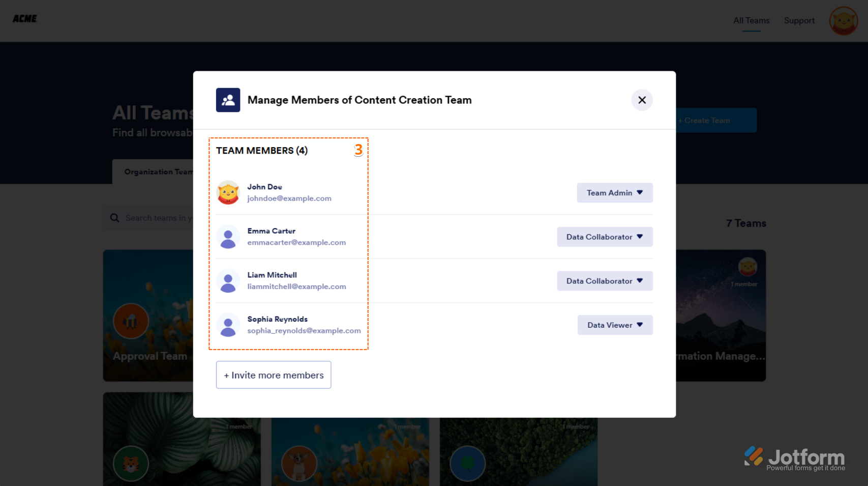Go to All Teams menu item
Screen dimensions: 868x486
tap(751, 21)
